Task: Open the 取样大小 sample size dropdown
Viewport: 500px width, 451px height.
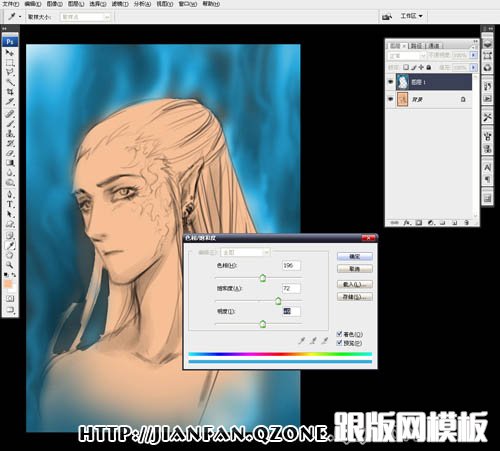Action: (85, 17)
